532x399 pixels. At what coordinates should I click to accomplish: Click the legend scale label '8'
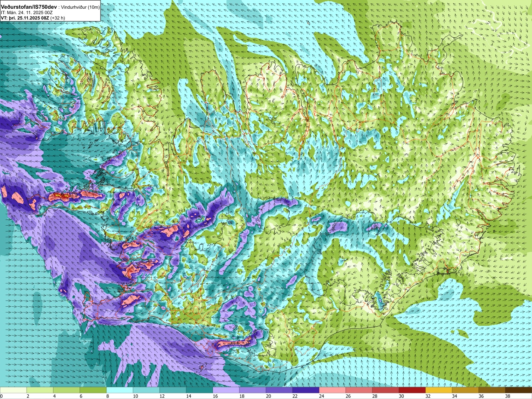point(107,397)
